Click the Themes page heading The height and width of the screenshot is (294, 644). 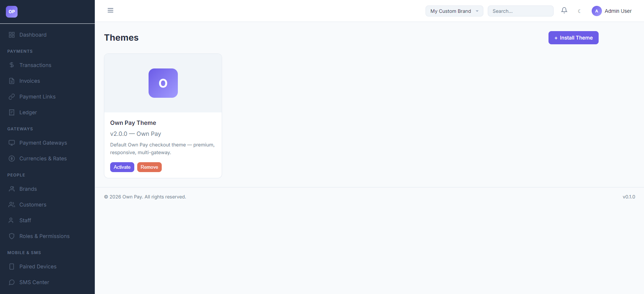(121, 38)
